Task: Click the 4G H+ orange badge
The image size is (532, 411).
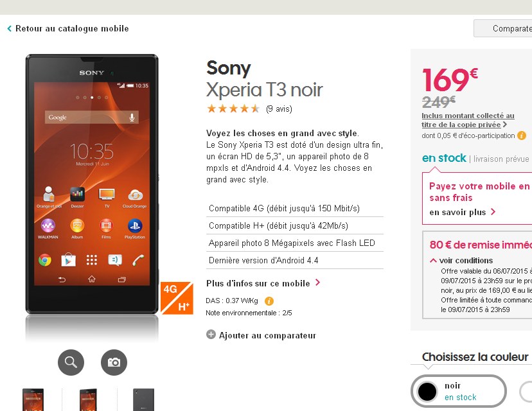Action: point(177,298)
